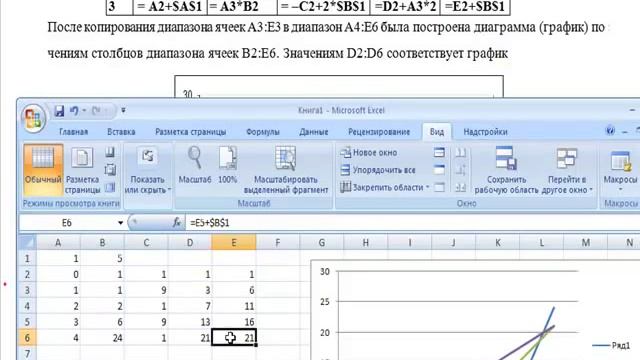This screenshot has width=640, height=360.
Task: Click the full screen view icon
Action: tap(110, 187)
